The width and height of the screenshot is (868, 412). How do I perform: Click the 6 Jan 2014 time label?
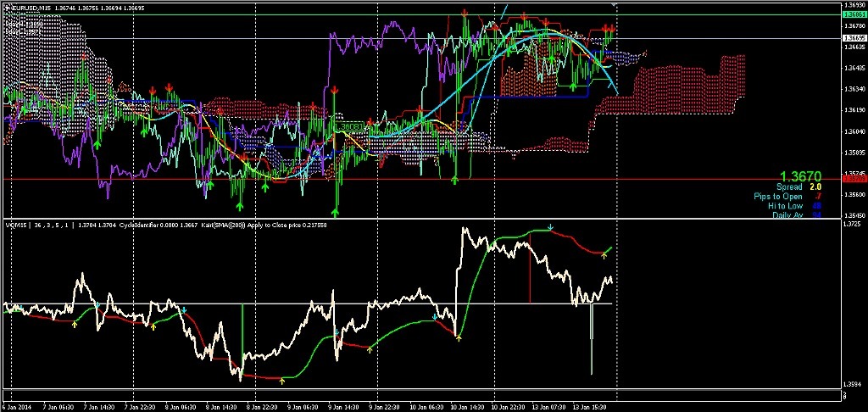click(15, 406)
